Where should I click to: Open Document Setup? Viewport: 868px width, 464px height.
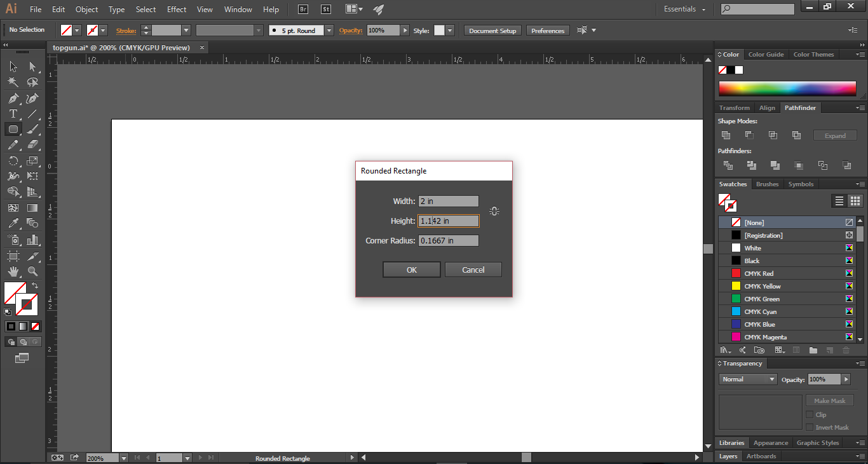point(492,31)
